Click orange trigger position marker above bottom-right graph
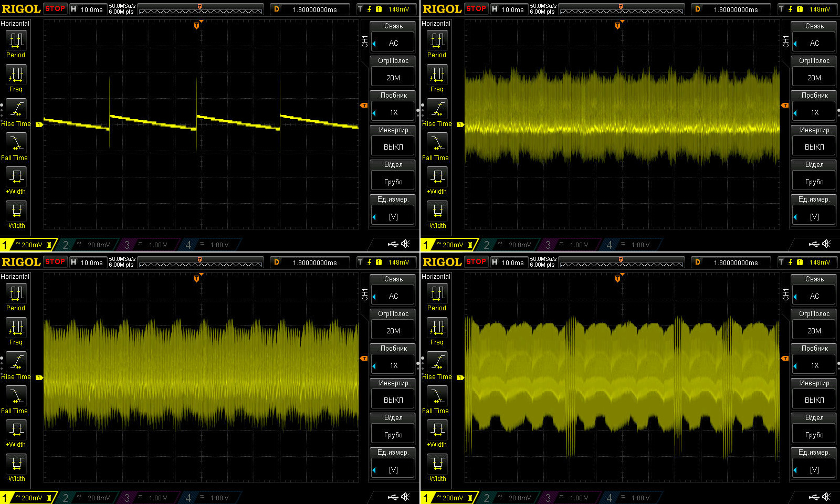 click(x=618, y=278)
